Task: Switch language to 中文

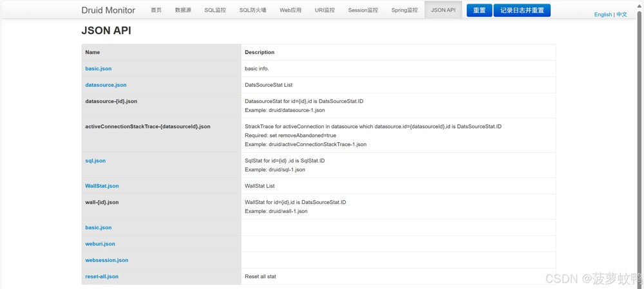Action: [622, 14]
